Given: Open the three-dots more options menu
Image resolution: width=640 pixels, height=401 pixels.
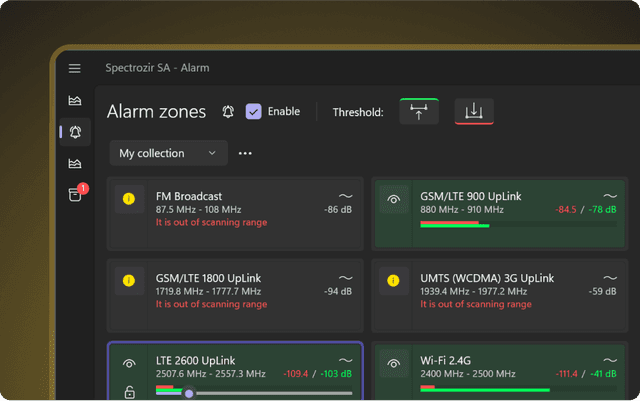Looking at the screenshot, I should pyautogui.click(x=245, y=153).
